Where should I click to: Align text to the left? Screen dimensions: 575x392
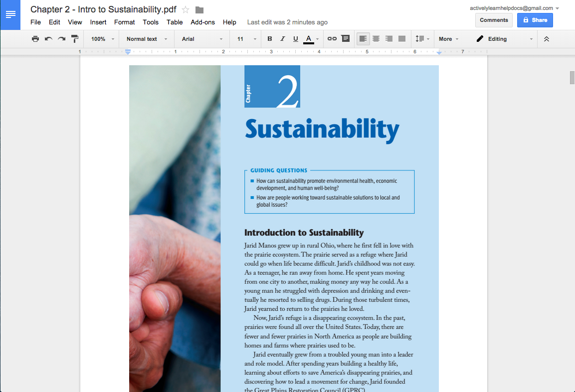point(363,39)
